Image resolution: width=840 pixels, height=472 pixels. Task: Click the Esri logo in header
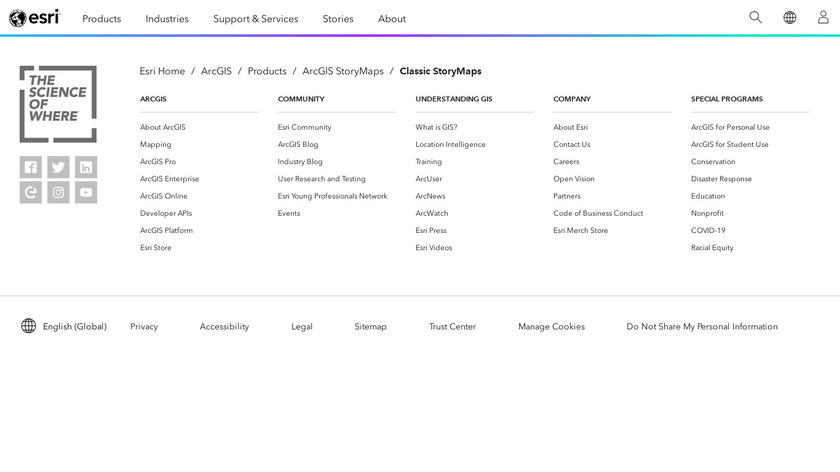point(34,18)
